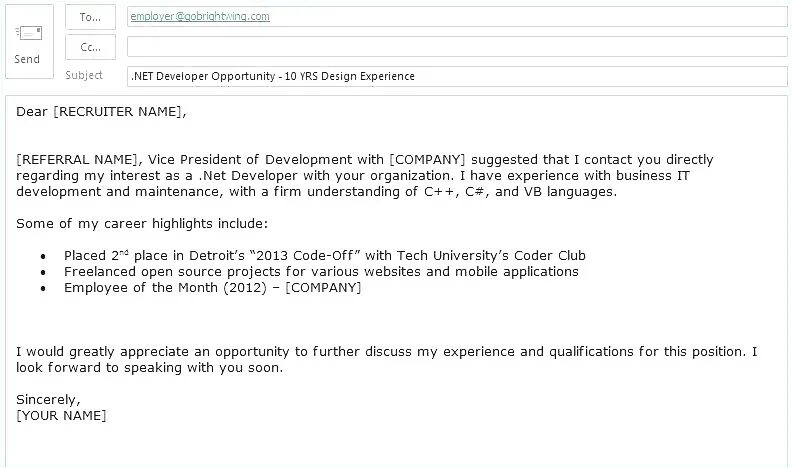Click into the empty Cc field

pyautogui.click(x=457, y=47)
